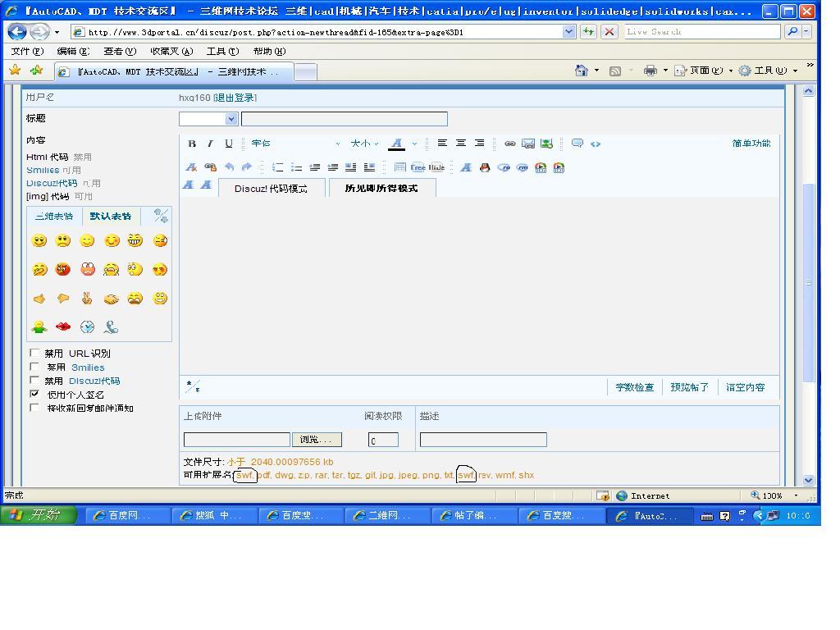Screen dimensions: 840x630
Task: Click the Browse button for attachment upload
Action: click(x=317, y=440)
